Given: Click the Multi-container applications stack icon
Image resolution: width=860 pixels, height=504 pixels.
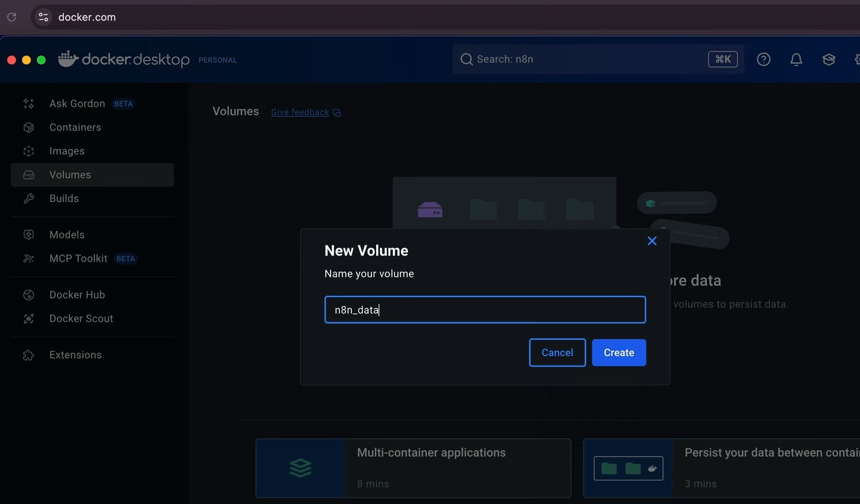Looking at the screenshot, I should pos(300,468).
